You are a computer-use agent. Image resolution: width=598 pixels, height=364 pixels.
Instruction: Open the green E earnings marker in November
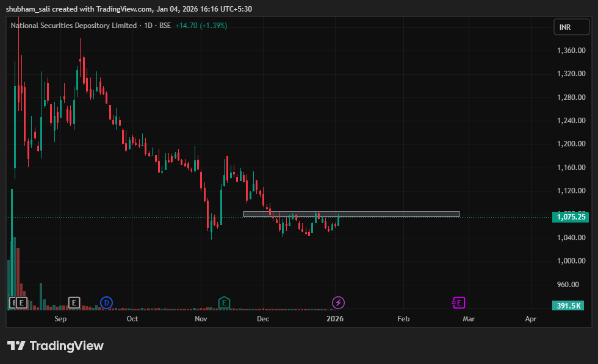[225, 302]
